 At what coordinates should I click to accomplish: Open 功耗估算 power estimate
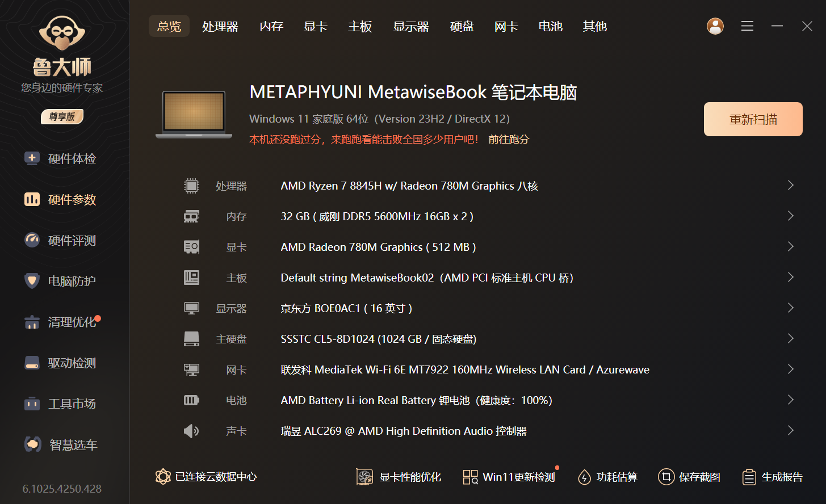pyautogui.click(x=607, y=477)
